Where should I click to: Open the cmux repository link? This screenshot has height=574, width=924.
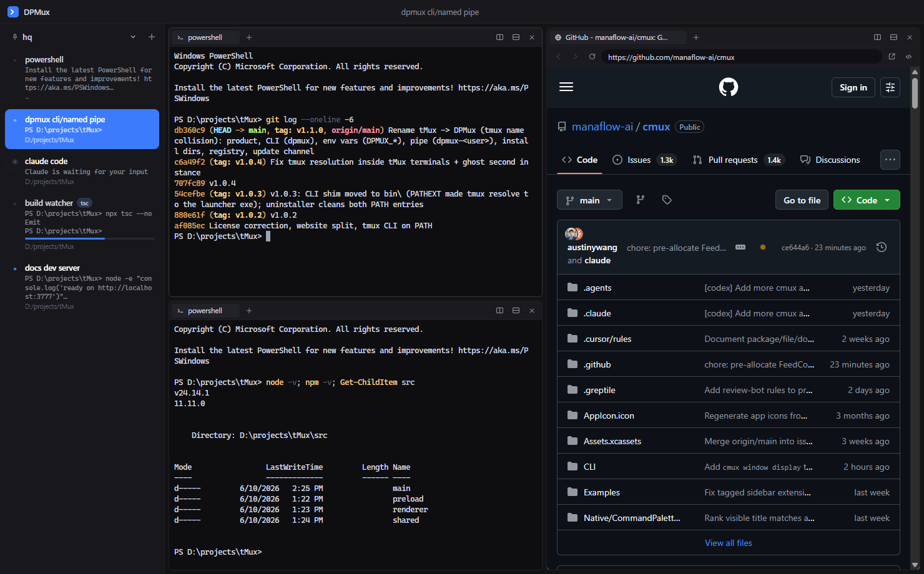656,127
